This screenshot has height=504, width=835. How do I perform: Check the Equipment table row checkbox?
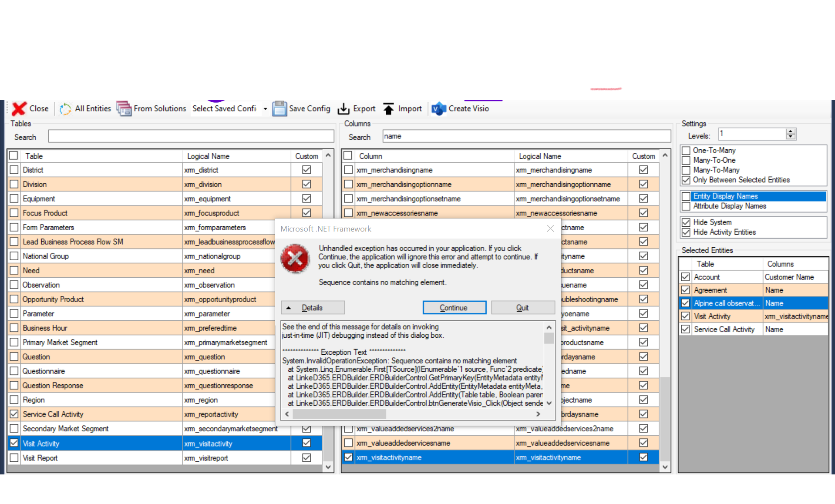pos(14,198)
